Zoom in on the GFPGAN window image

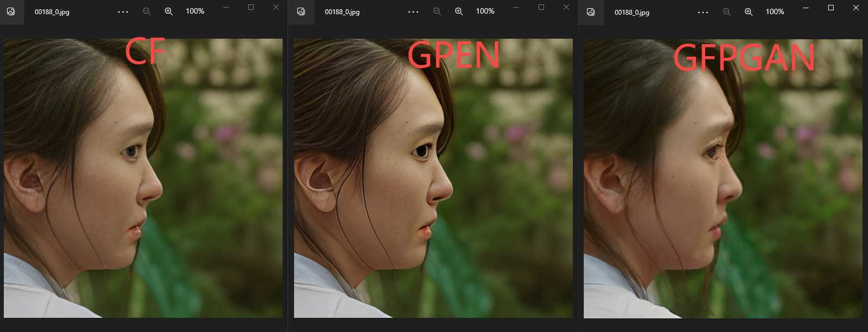pyautogui.click(x=749, y=12)
